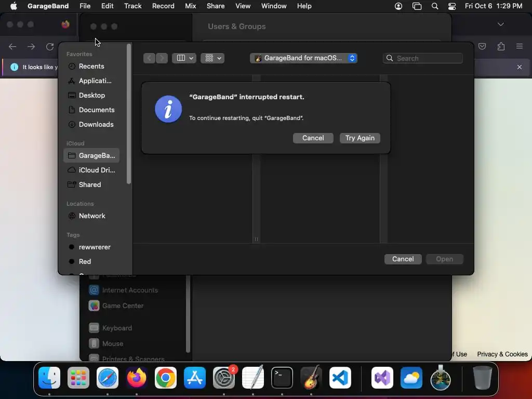This screenshot has height=399, width=532.
Task: Select the Shared folder in the sidebar
Action: tap(91, 185)
